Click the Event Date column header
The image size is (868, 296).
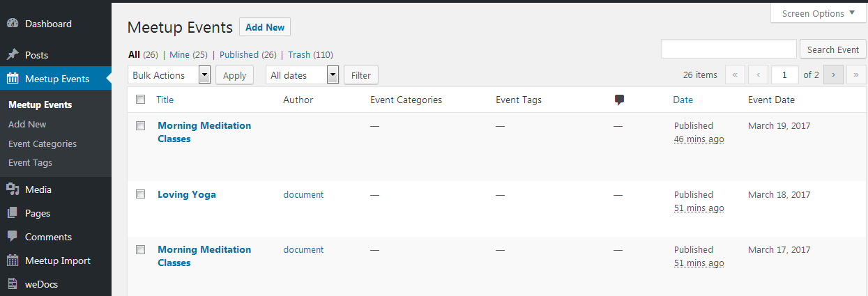[x=771, y=100]
